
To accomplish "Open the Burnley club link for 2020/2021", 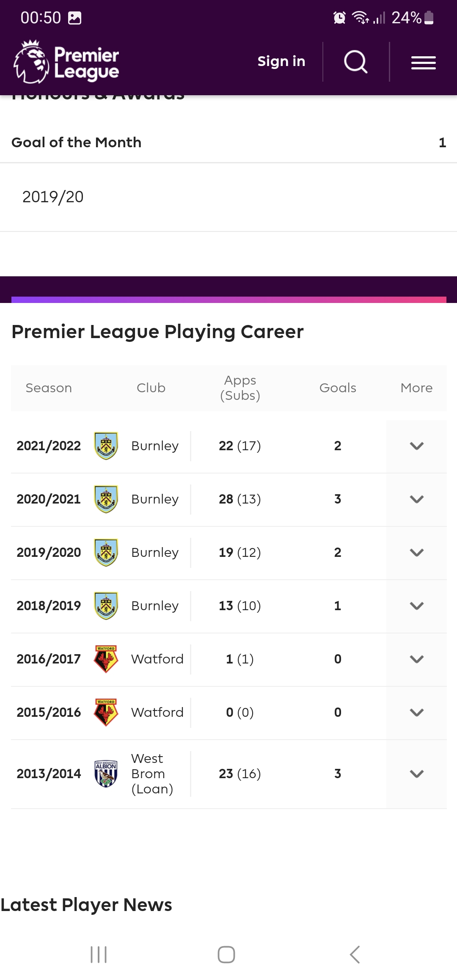I will tap(155, 499).
